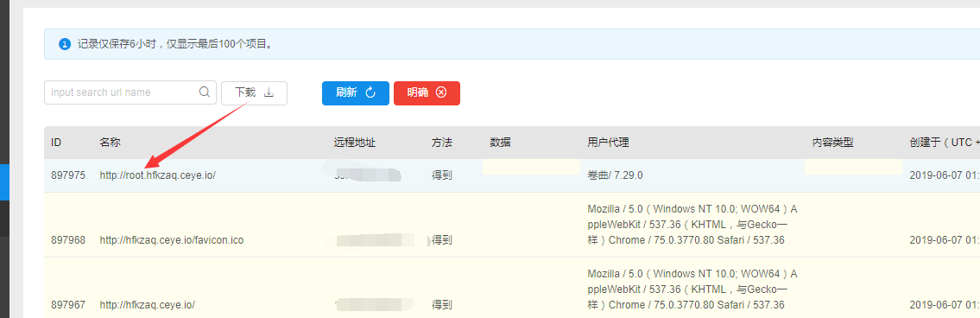
Task: Click the search magnifier icon
Action: click(x=205, y=92)
